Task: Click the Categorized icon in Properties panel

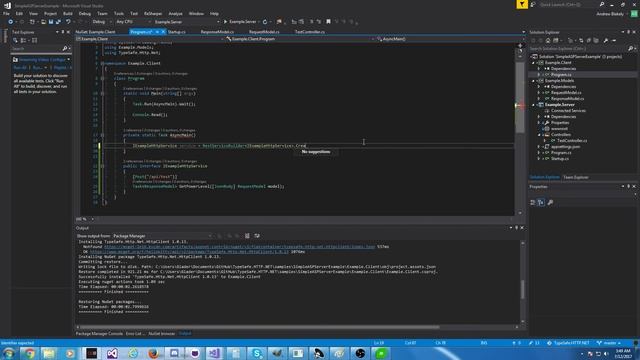Action: click(x=533, y=202)
